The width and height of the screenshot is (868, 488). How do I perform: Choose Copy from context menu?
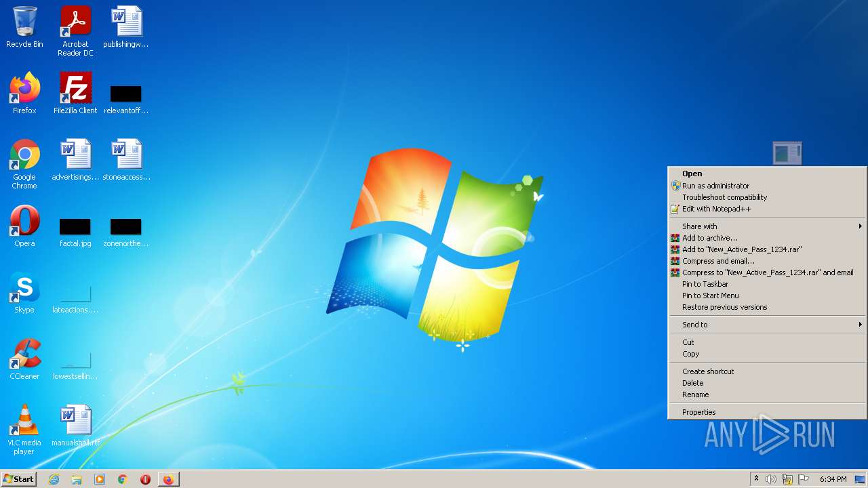[x=767, y=354]
